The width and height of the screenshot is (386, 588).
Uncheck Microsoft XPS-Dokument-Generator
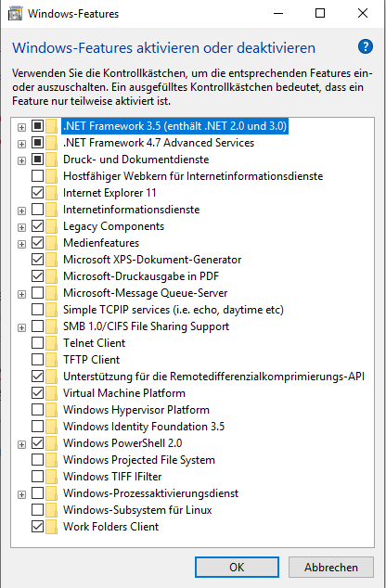pyautogui.click(x=37, y=260)
